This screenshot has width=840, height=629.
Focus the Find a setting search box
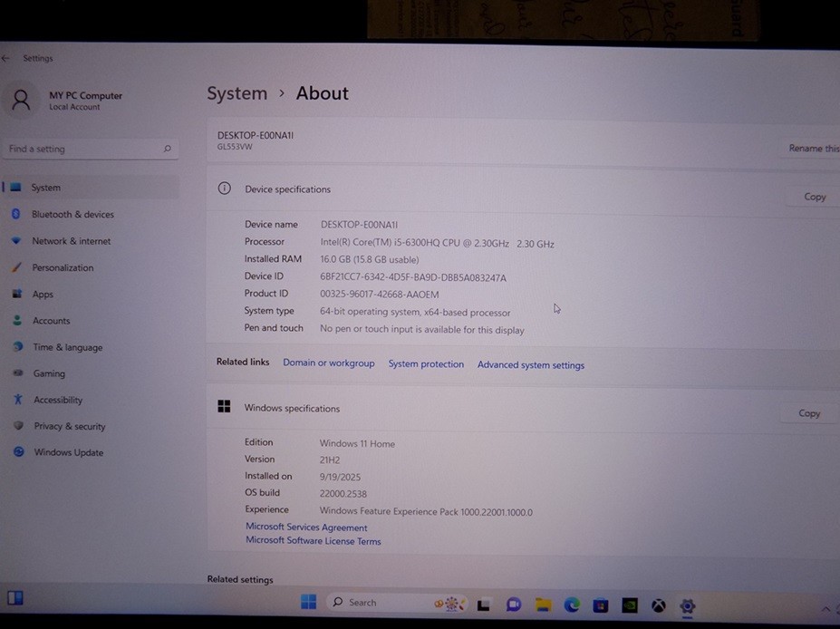pos(92,149)
